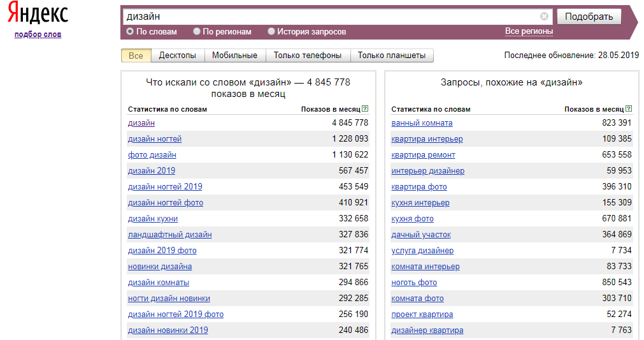
Task: Select the 'История запросов' radio button
Action: pos(271,31)
